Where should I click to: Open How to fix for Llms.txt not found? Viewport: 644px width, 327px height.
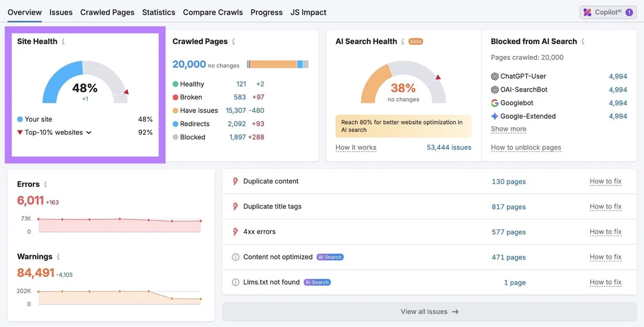(x=605, y=282)
